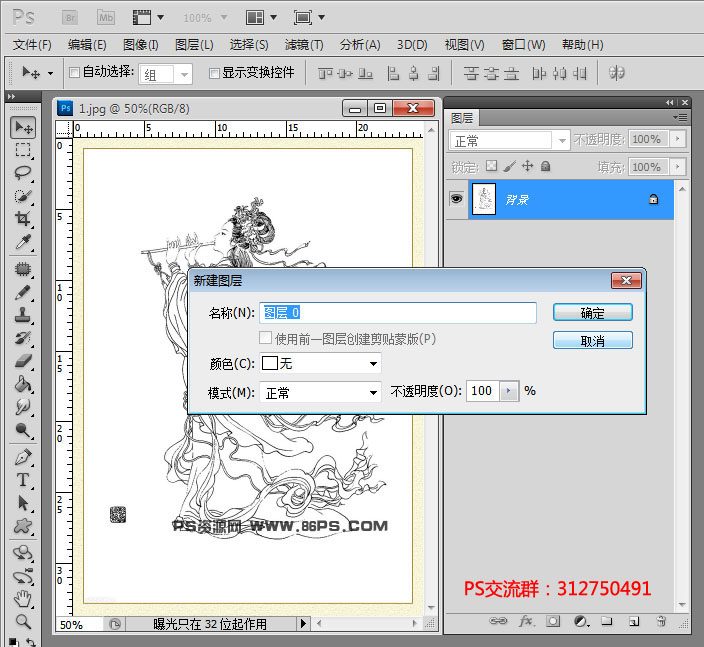Select the Move tool in toolbox

[x=23, y=128]
